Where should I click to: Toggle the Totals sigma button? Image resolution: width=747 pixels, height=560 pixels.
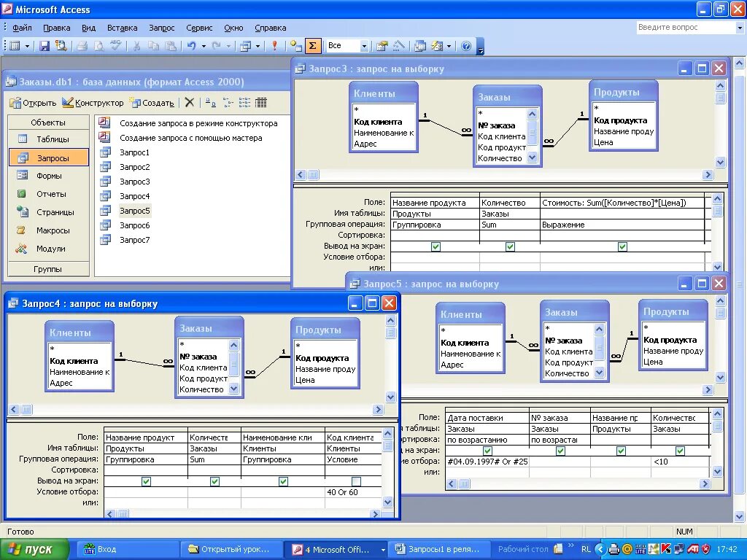coord(312,46)
